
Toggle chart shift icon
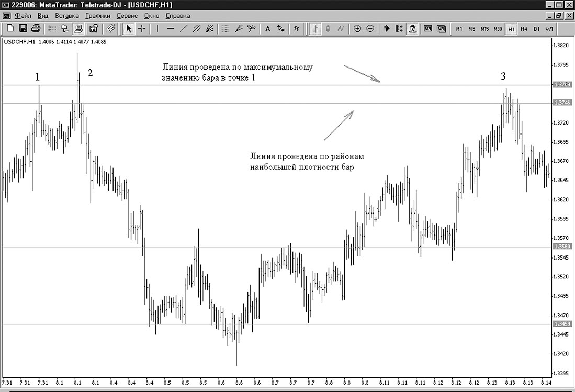(x=399, y=28)
